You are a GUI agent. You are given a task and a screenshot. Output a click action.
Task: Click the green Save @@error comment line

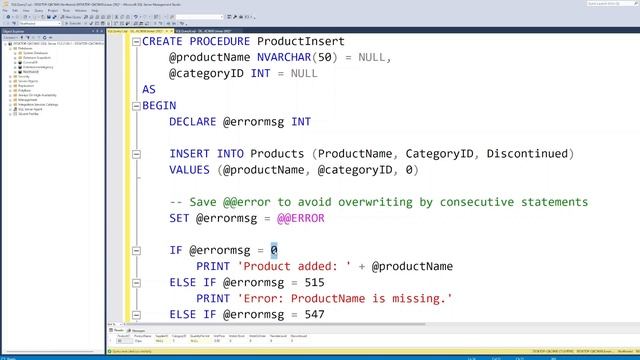tap(379, 202)
